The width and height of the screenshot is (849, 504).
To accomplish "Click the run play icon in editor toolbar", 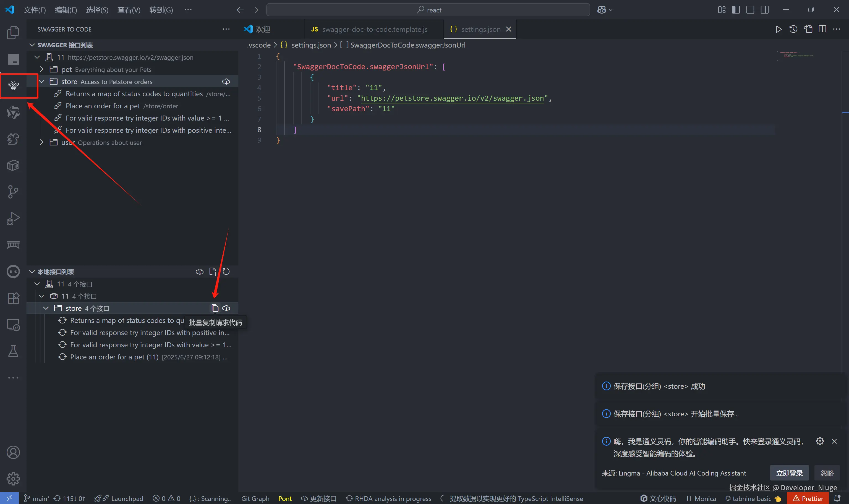I will [x=779, y=29].
